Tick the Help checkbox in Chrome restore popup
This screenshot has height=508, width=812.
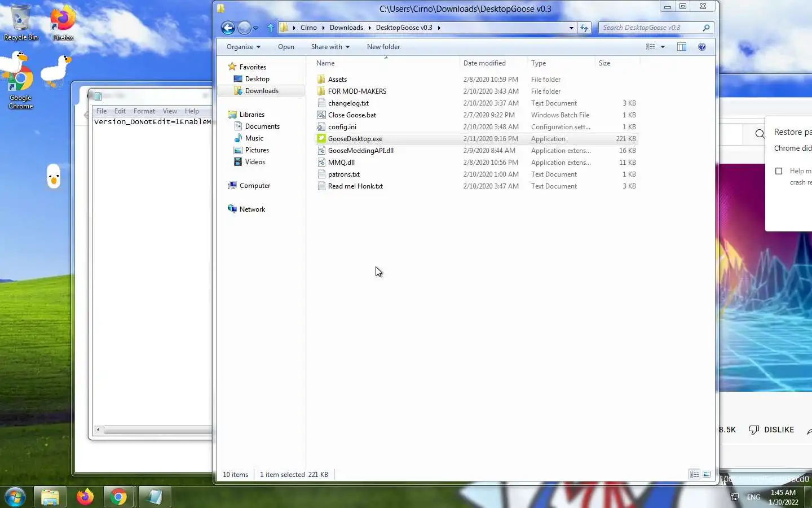pos(779,171)
